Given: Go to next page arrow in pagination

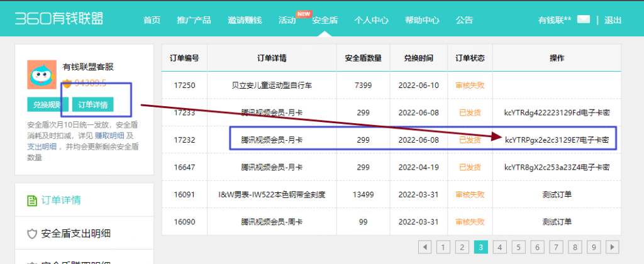Looking at the screenshot, I should 613,247.
